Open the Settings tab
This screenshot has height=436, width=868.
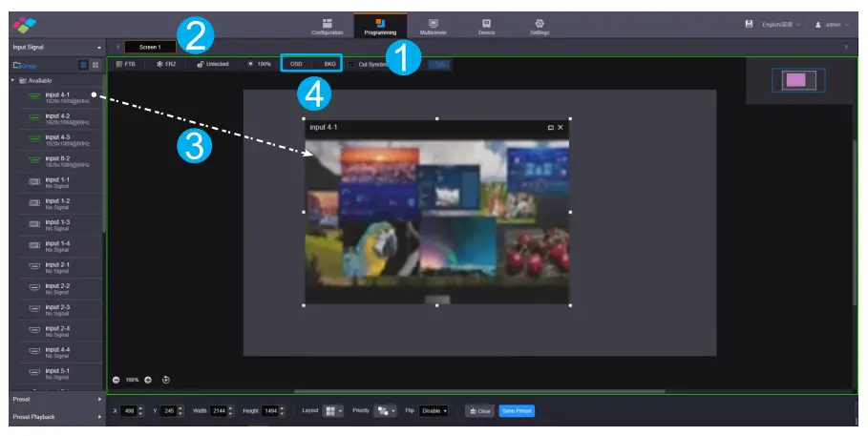(540, 27)
